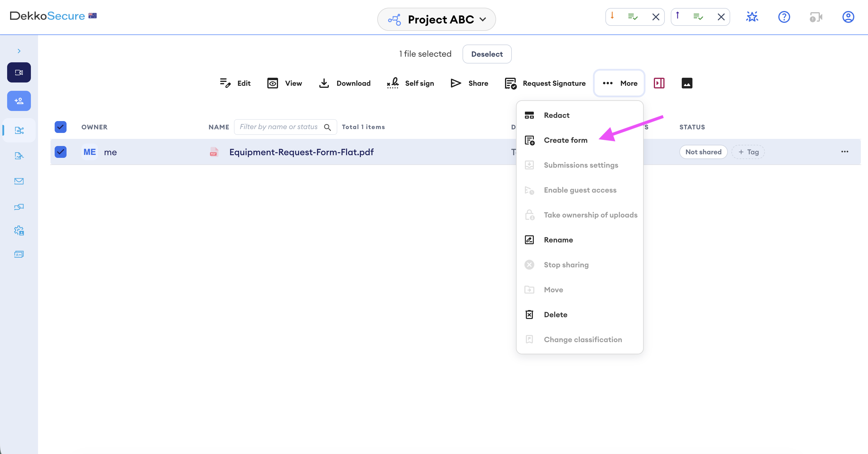This screenshot has width=868, height=454.
Task: Click View in the file toolbar
Action: click(x=284, y=83)
